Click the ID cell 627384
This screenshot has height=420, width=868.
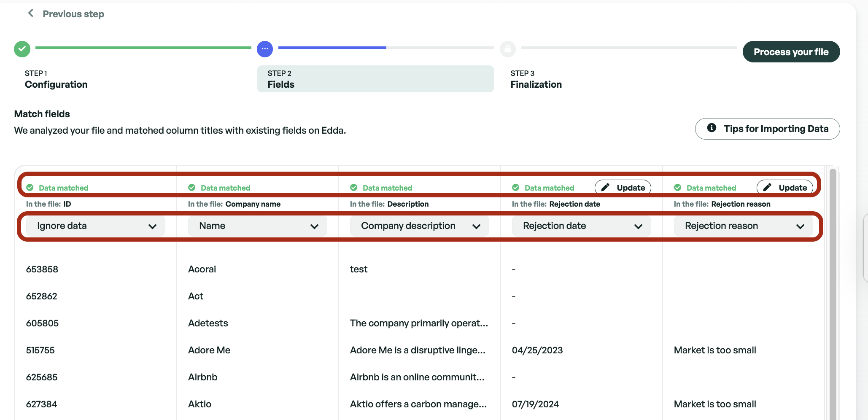click(x=42, y=404)
